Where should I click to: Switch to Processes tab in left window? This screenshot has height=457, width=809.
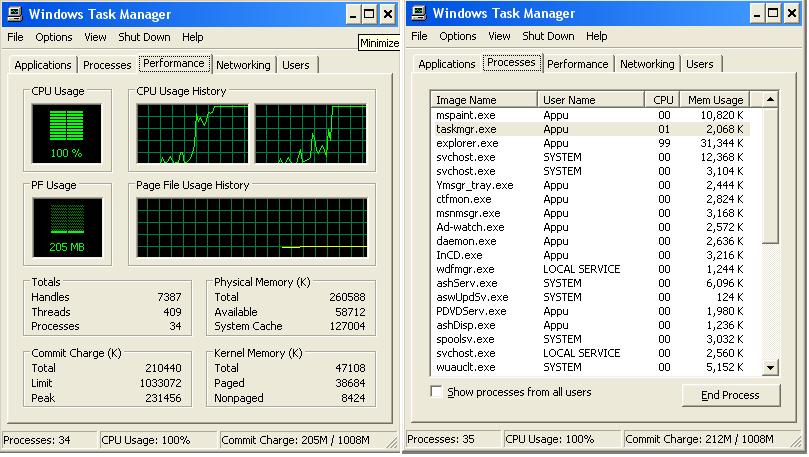click(107, 65)
